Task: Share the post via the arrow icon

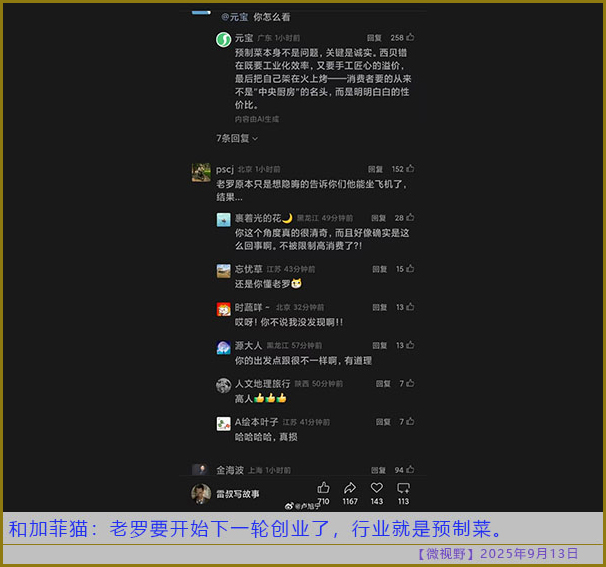Action: 350,488
